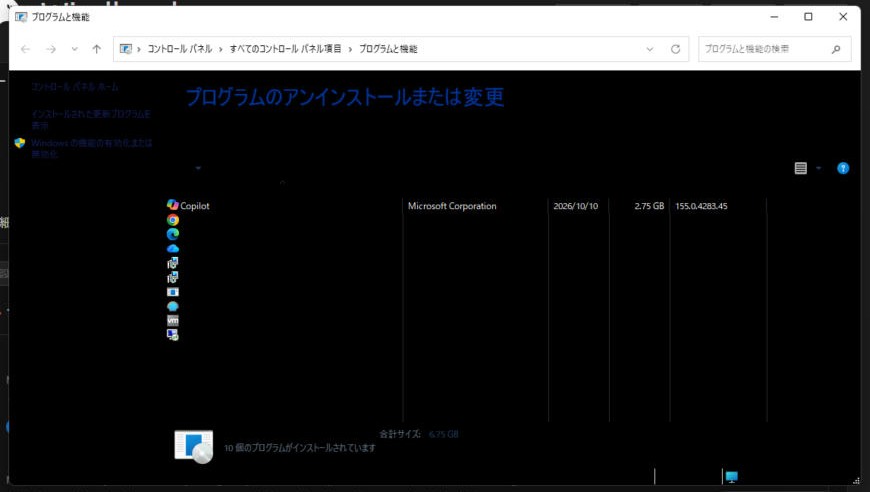
Task: Select the Copilot program icon
Action: pos(173,205)
